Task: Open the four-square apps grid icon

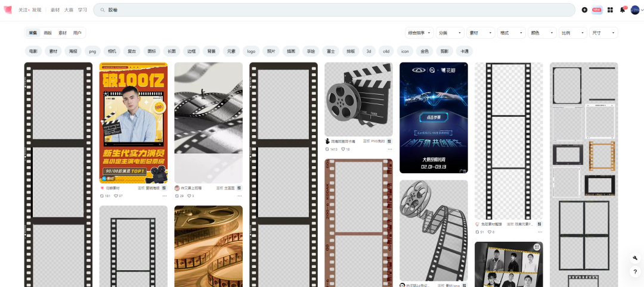Action: pyautogui.click(x=610, y=10)
